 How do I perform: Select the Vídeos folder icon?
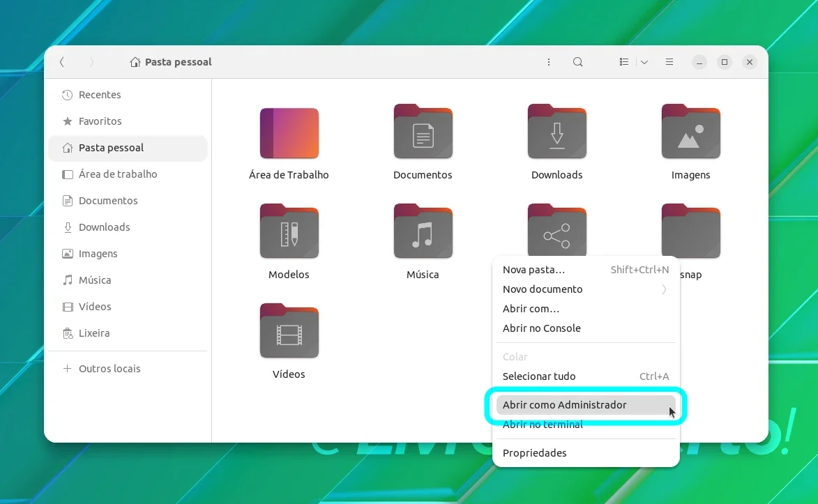(x=289, y=331)
